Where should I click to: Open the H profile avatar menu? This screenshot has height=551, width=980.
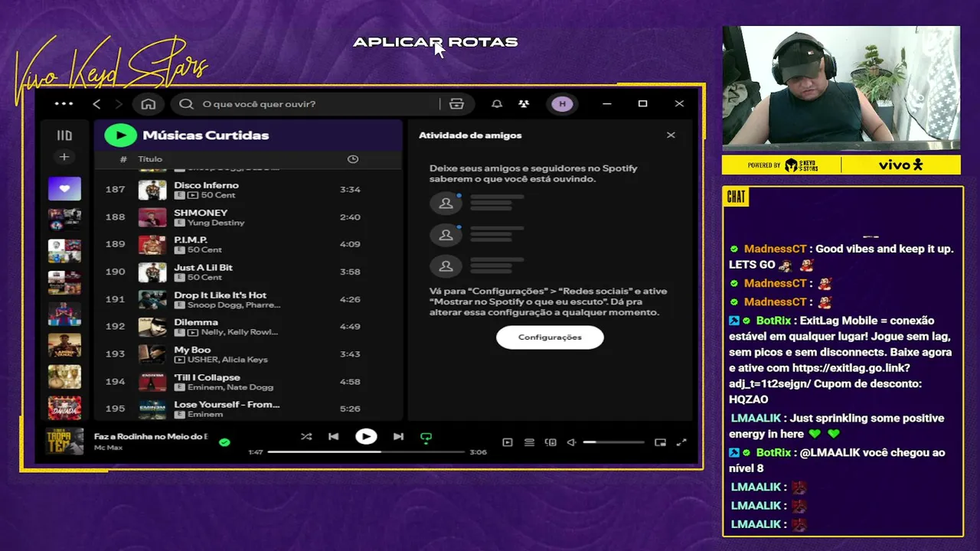pyautogui.click(x=562, y=104)
